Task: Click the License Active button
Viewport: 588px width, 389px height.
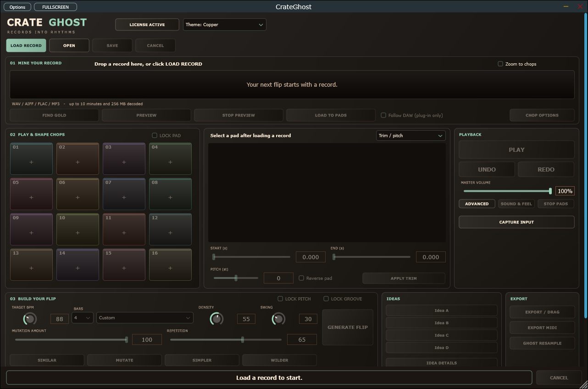Action: point(147,25)
